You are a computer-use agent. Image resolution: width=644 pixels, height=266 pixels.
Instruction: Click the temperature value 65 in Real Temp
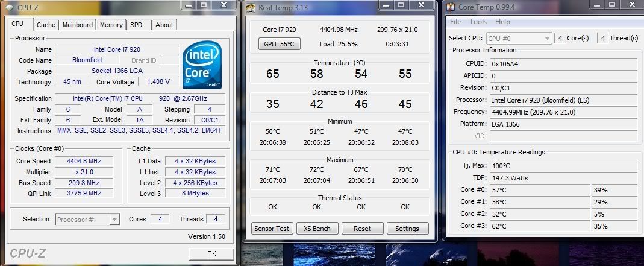tap(272, 74)
